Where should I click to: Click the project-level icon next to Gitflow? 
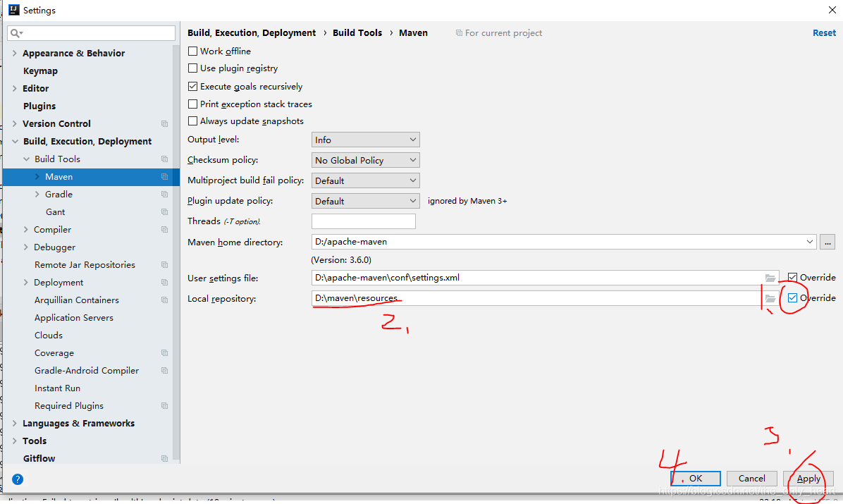tap(164, 459)
